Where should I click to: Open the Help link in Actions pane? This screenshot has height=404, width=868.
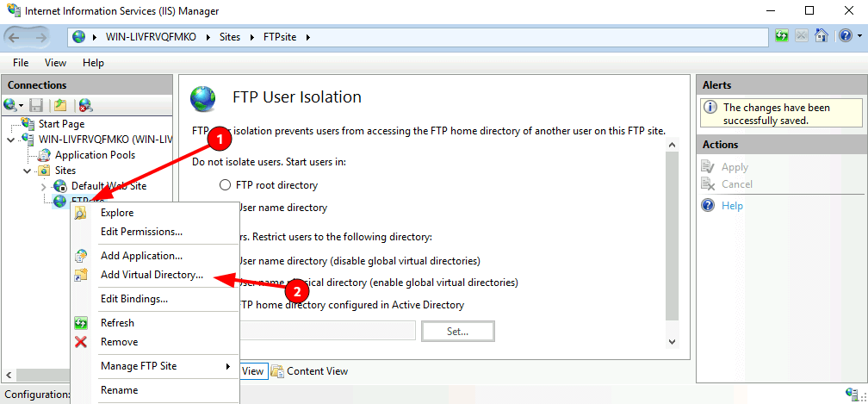click(732, 206)
